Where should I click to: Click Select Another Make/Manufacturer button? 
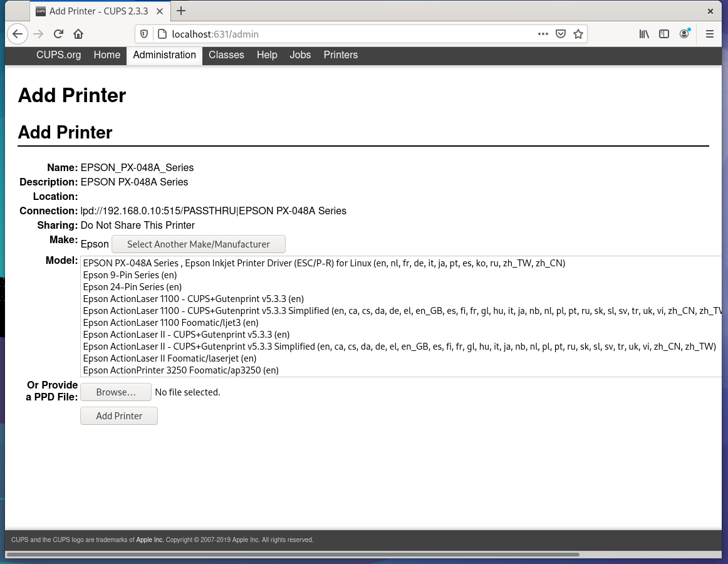pos(198,244)
